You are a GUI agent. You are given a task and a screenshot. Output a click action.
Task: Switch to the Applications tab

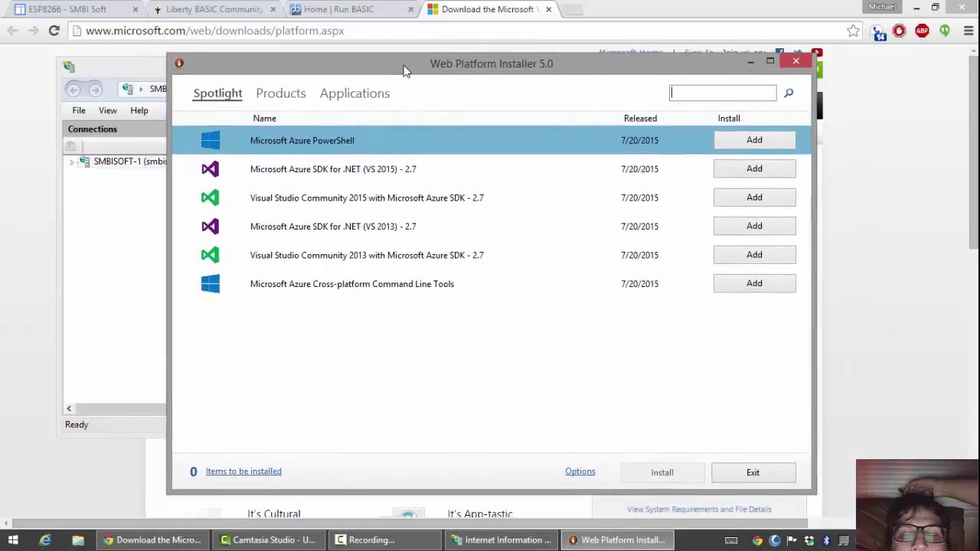coord(354,93)
